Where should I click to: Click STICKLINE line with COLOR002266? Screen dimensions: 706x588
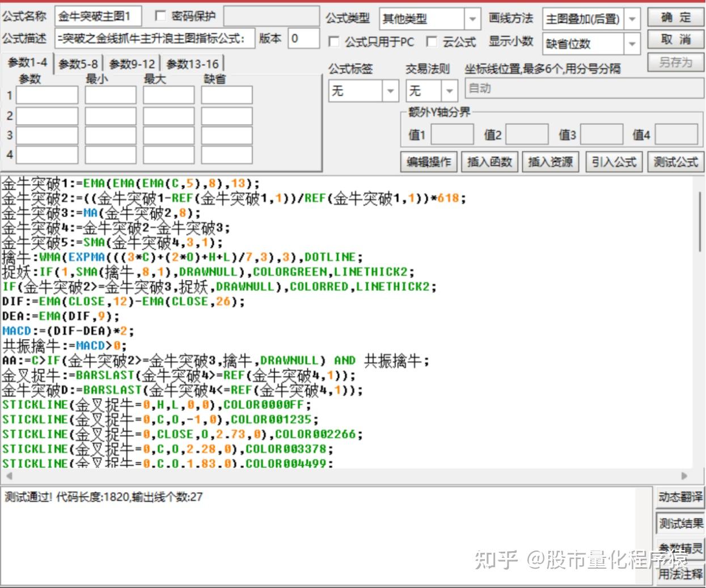coord(183,434)
